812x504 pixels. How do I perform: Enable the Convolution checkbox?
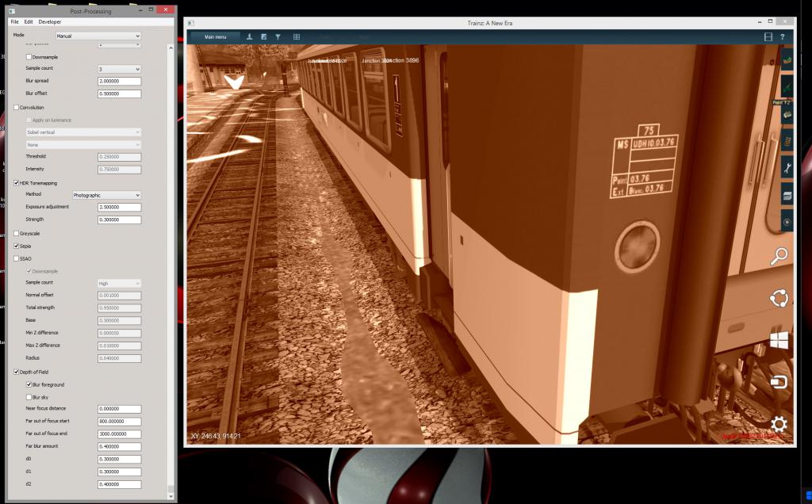pyautogui.click(x=16, y=107)
